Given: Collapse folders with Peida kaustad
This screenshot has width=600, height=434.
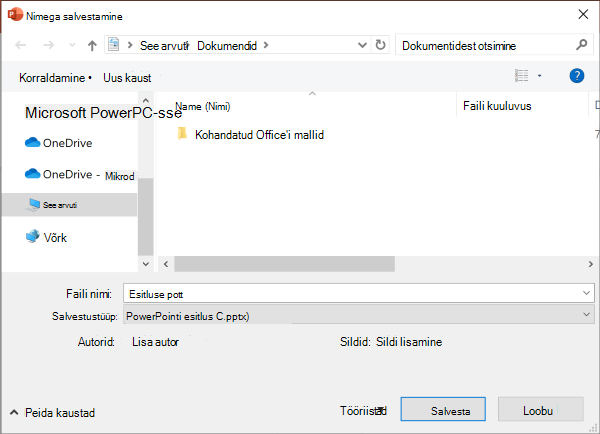Looking at the screenshot, I should 52,413.
